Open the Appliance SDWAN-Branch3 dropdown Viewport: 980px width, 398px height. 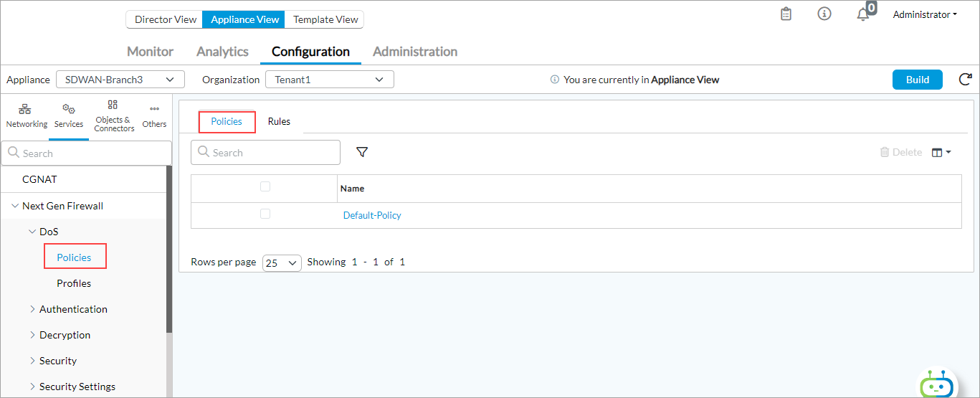120,80
